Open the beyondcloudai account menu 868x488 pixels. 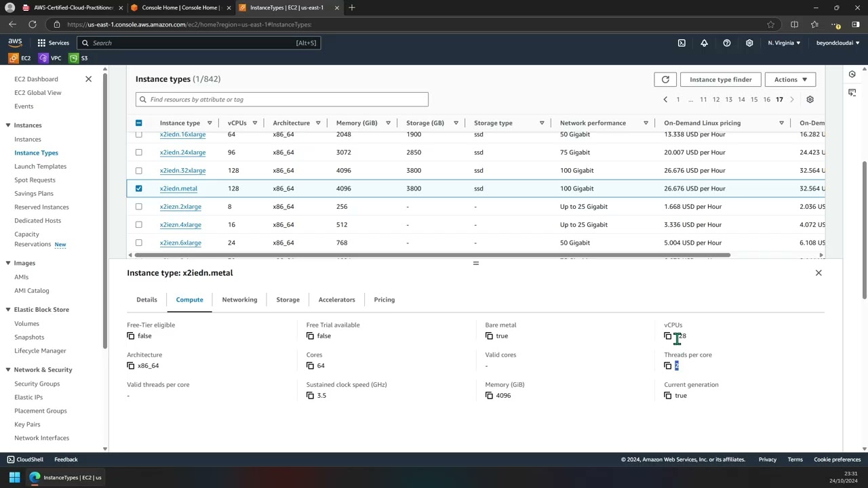point(837,43)
